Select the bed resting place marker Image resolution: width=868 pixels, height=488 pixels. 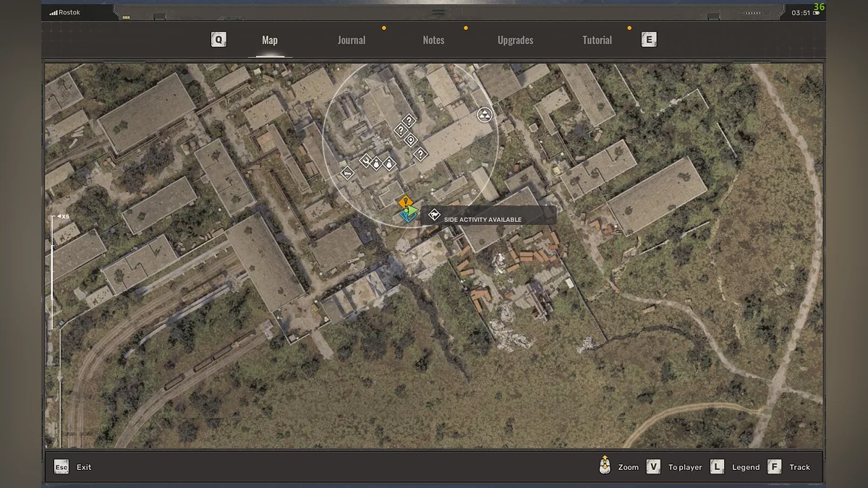(347, 174)
